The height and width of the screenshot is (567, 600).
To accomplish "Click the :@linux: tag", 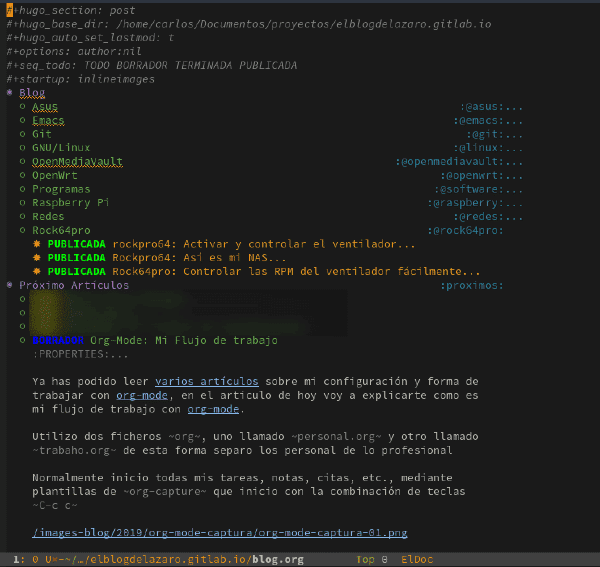I will tap(478, 148).
